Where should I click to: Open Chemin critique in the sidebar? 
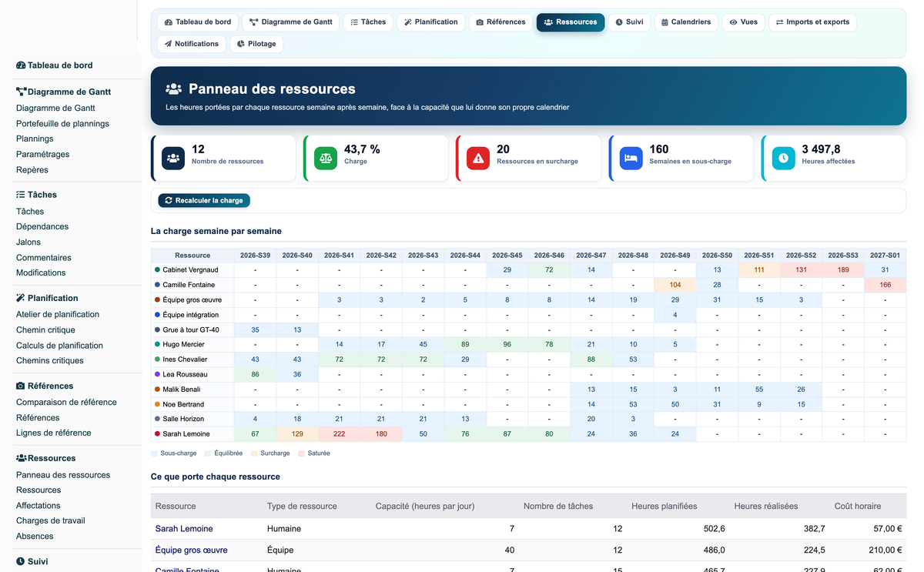[x=45, y=329]
